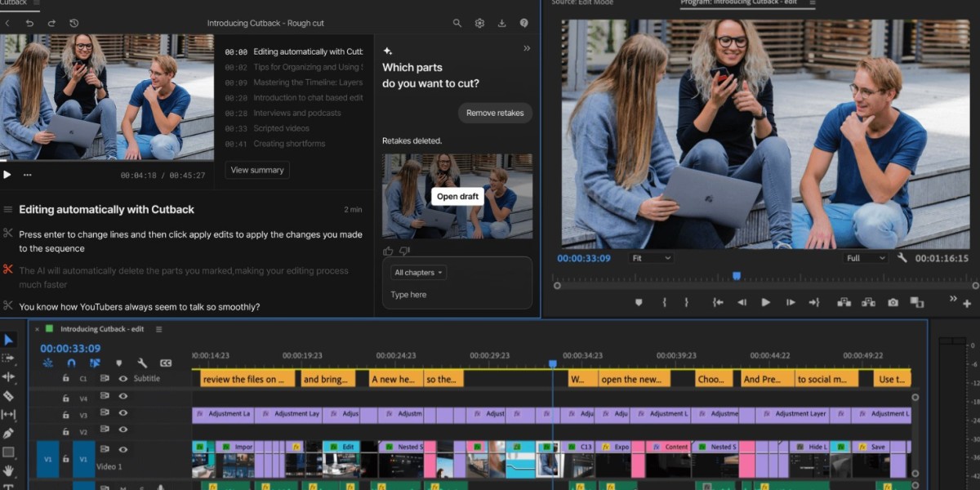Click the Cutback download icon
The width and height of the screenshot is (980, 490).
[x=501, y=23]
